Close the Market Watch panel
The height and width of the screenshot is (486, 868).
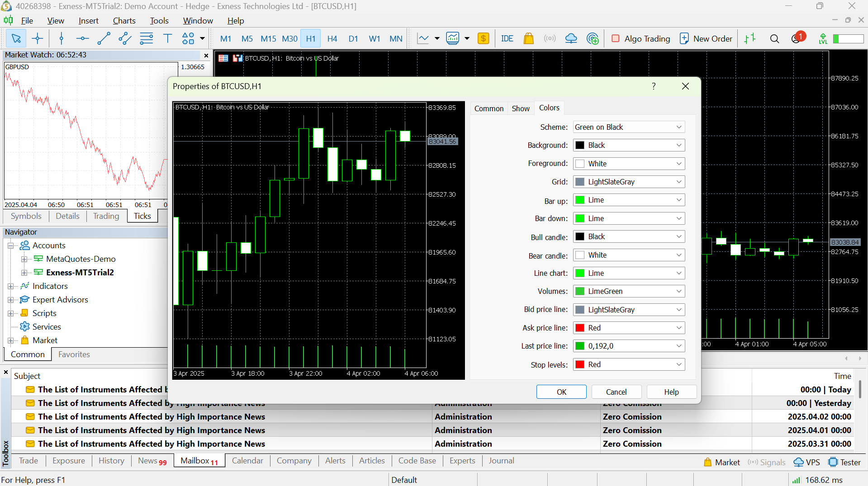[206, 55]
